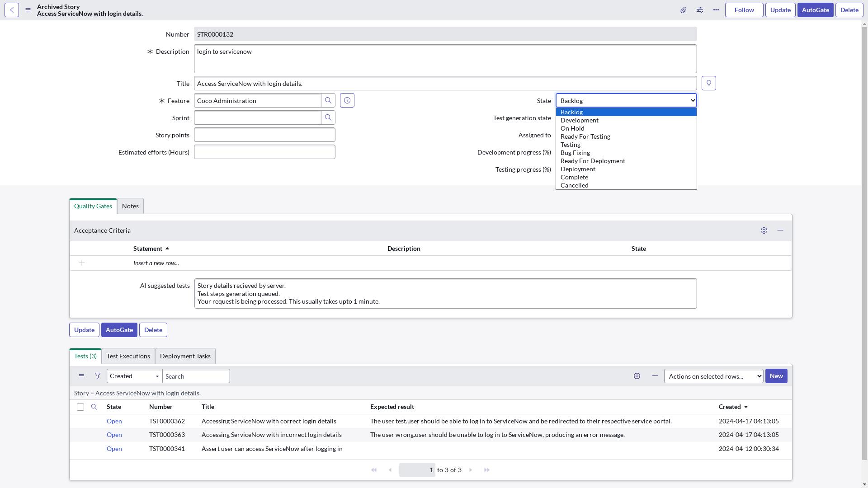Click the search icon next to Feature field
Viewport: 868px width, 488px height.
328,100
